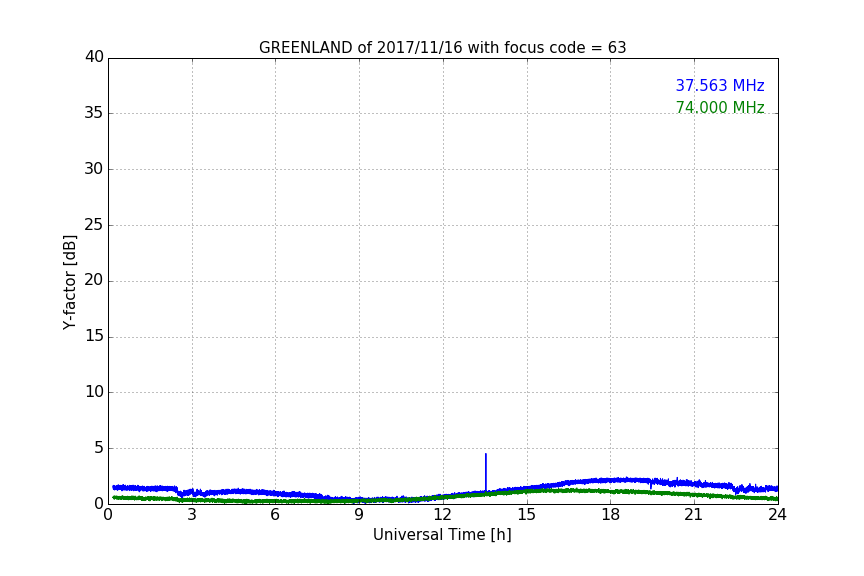This screenshot has width=864, height=576.
Task: Select the green '74.000 MHz' legend label
Action: (720, 107)
